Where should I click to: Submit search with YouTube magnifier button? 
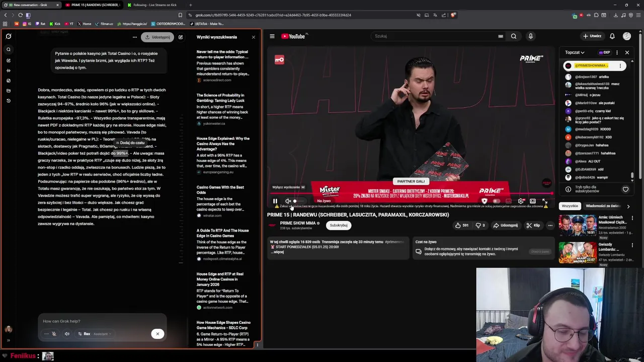pos(514,36)
